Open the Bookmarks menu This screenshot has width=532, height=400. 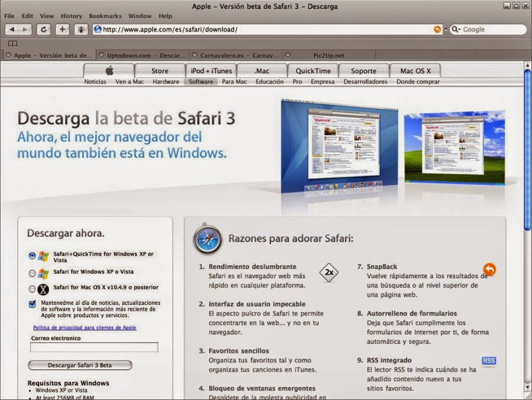coord(105,16)
